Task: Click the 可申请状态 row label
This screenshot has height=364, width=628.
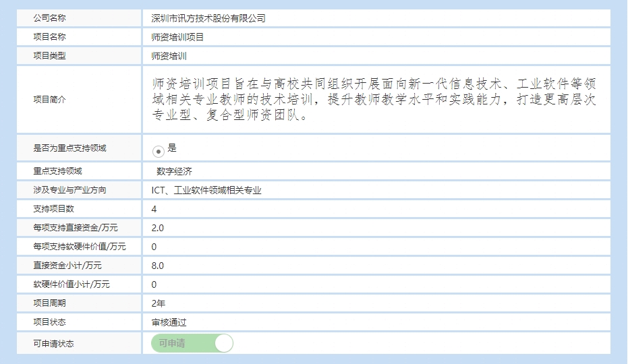Action: click(x=54, y=344)
